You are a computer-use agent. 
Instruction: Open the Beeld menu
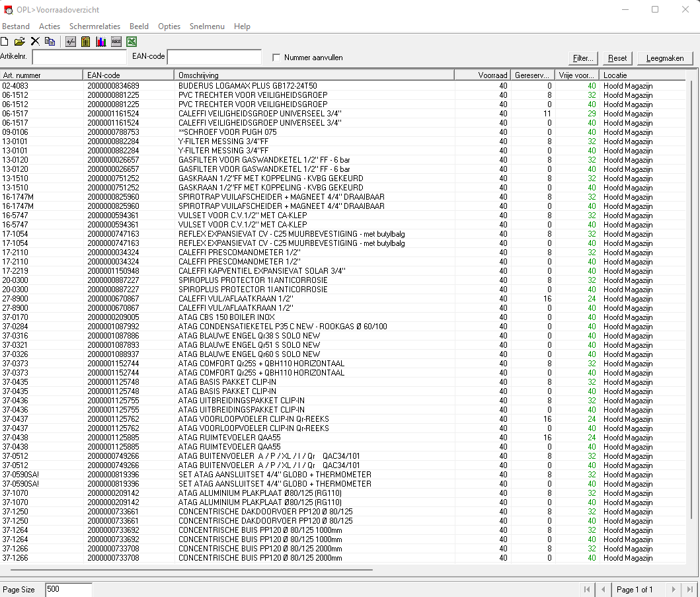[139, 26]
